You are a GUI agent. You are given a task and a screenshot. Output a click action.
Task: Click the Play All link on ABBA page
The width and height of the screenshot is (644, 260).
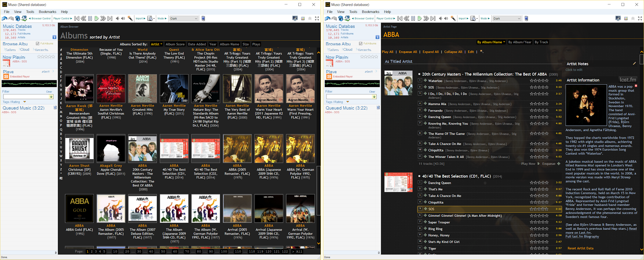coord(388,52)
